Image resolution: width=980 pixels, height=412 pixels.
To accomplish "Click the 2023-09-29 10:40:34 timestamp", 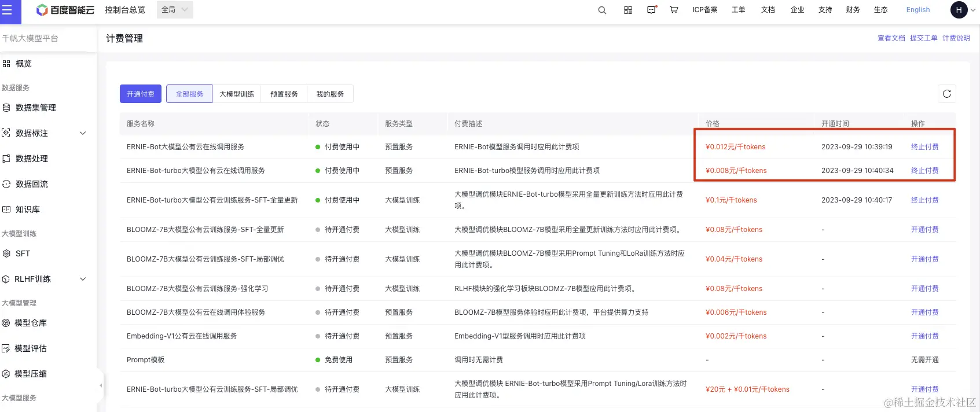I will [857, 171].
